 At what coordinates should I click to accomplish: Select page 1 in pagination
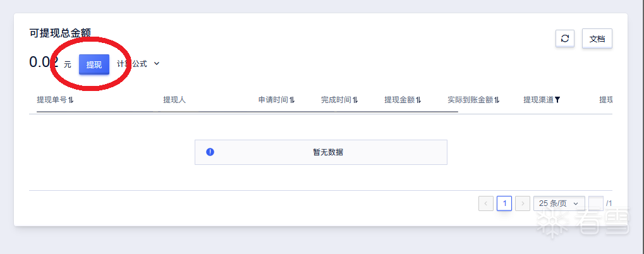(504, 203)
